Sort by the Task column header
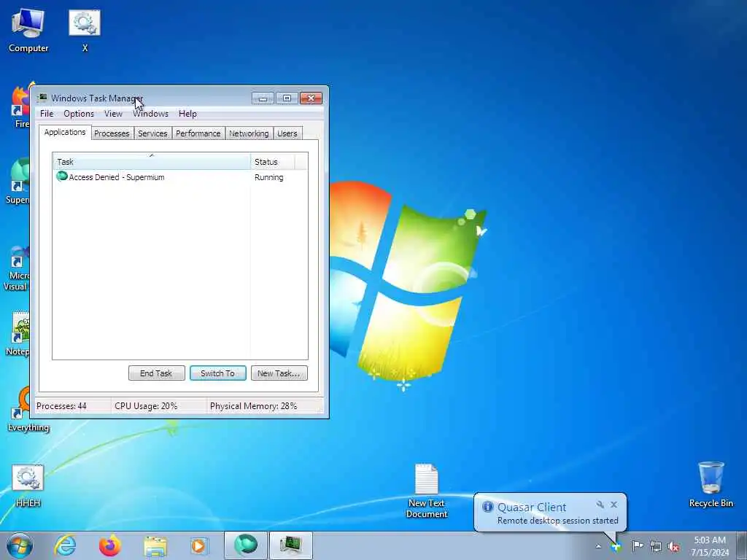The image size is (747, 560). click(x=152, y=161)
